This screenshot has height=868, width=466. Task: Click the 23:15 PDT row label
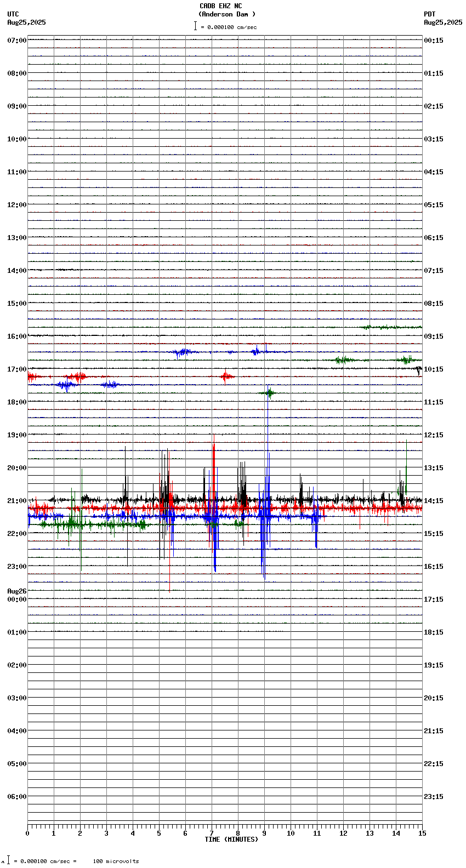tap(434, 797)
